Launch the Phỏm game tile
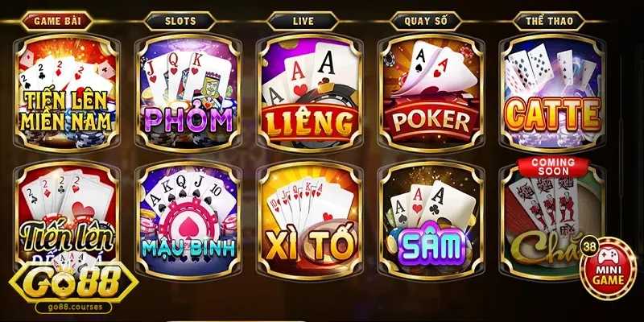This screenshot has width=644, height=322. click(x=188, y=93)
